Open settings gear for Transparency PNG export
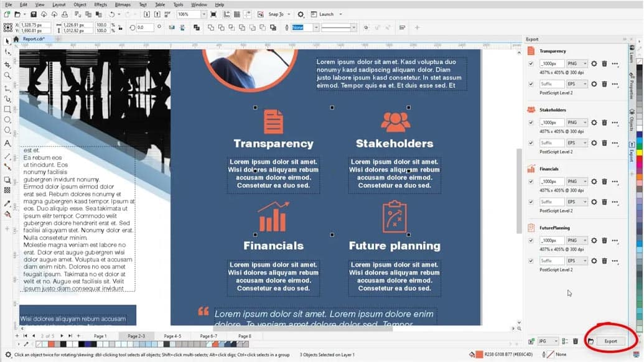 (x=594, y=63)
